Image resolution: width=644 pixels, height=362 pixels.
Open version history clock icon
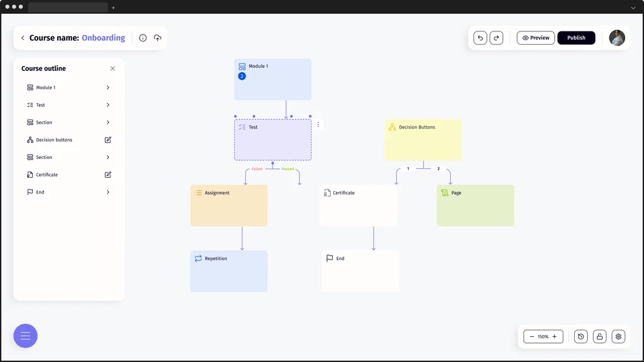[x=580, y=337]
